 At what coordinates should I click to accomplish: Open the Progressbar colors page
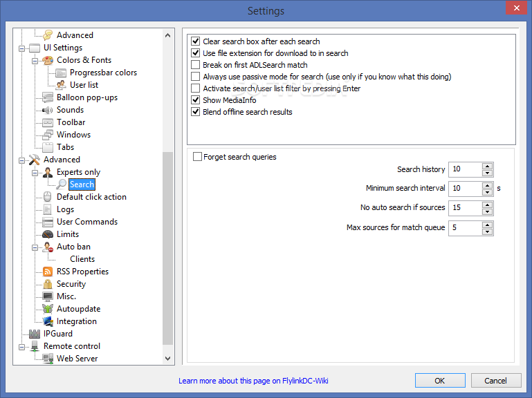(103, 73)
